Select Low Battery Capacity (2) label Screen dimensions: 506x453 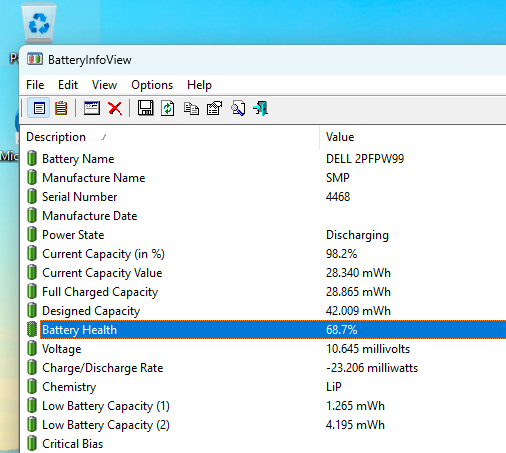coord(106,425)
